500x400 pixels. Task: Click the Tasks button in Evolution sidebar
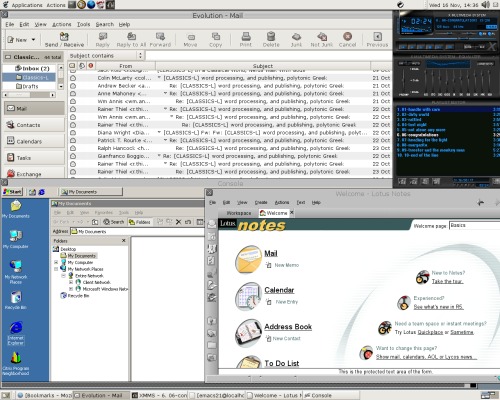(x=34, y=157)
